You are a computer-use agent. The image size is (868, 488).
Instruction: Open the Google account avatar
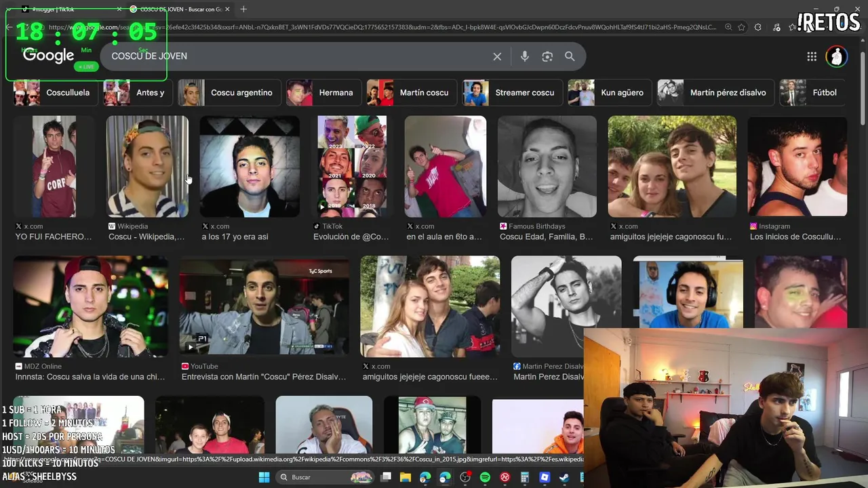837,56
